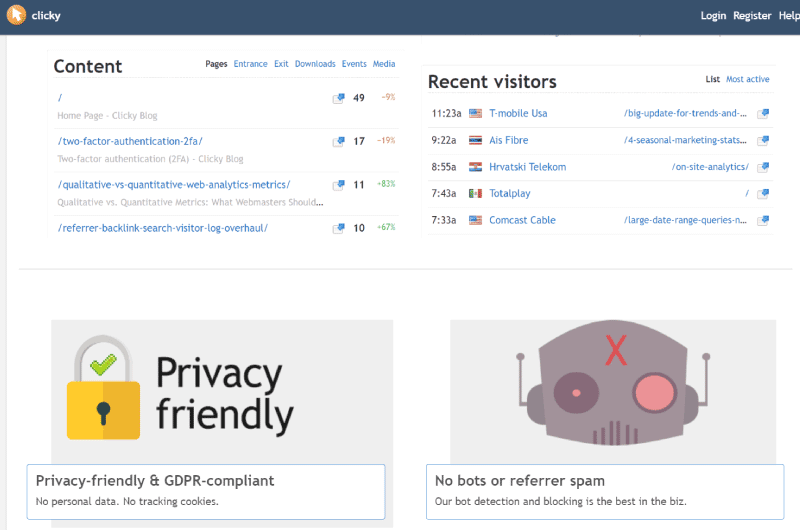Screen dimensions: 800x530
Task: Click the 11 visits count
Action: [359, 185]
